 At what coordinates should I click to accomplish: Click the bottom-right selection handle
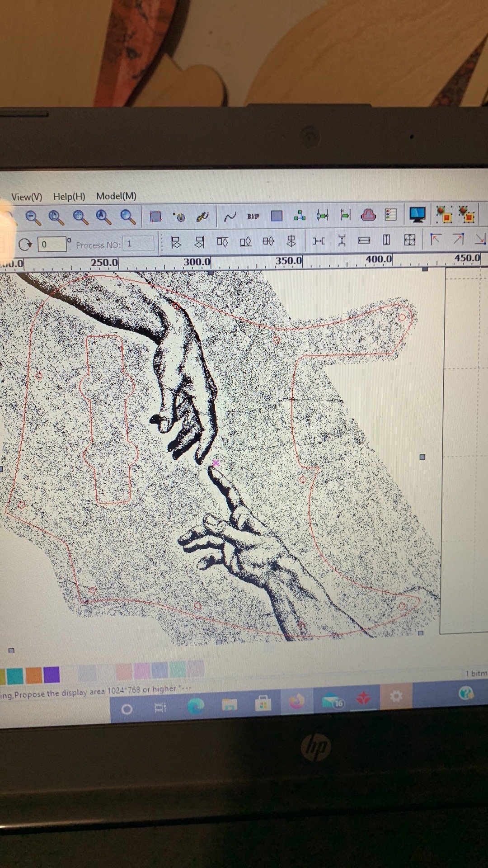point(421,633)
